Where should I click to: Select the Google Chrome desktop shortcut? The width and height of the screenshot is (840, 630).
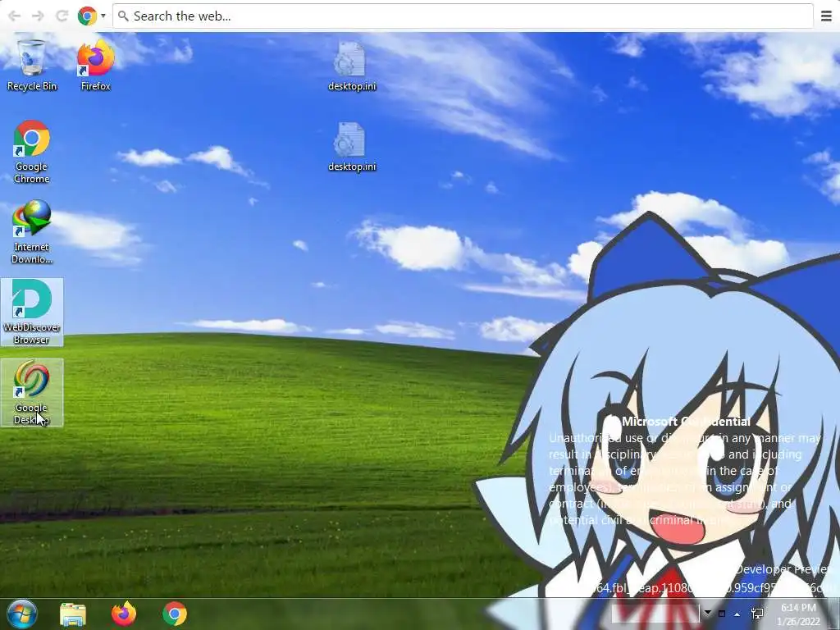(x=32, y=152)
